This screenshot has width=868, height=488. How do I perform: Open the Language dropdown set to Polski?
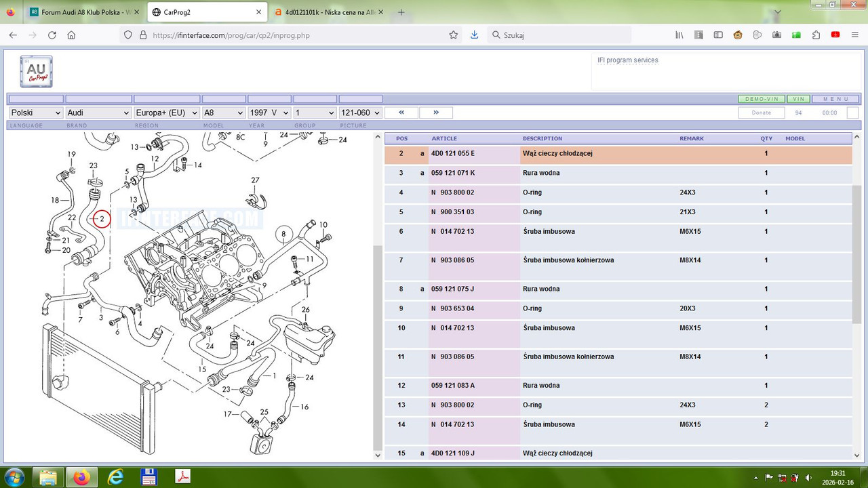tap(36, 113)
